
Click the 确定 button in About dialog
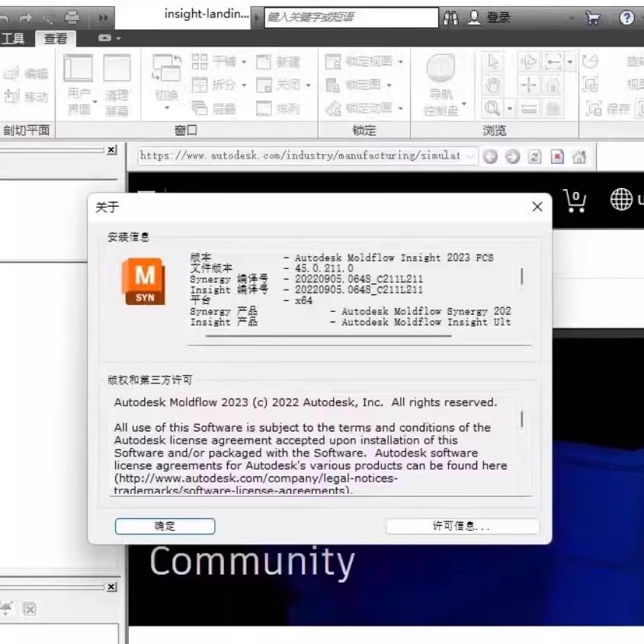tap(165, 526)
